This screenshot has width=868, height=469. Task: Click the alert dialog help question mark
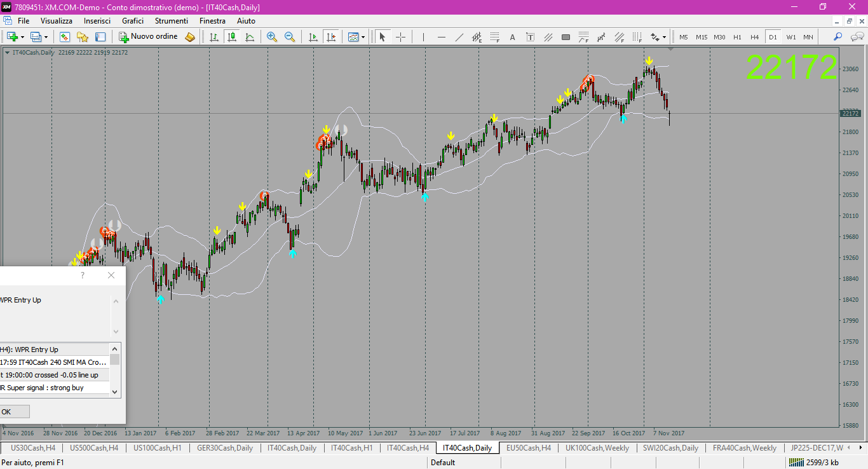coord(83,275)
